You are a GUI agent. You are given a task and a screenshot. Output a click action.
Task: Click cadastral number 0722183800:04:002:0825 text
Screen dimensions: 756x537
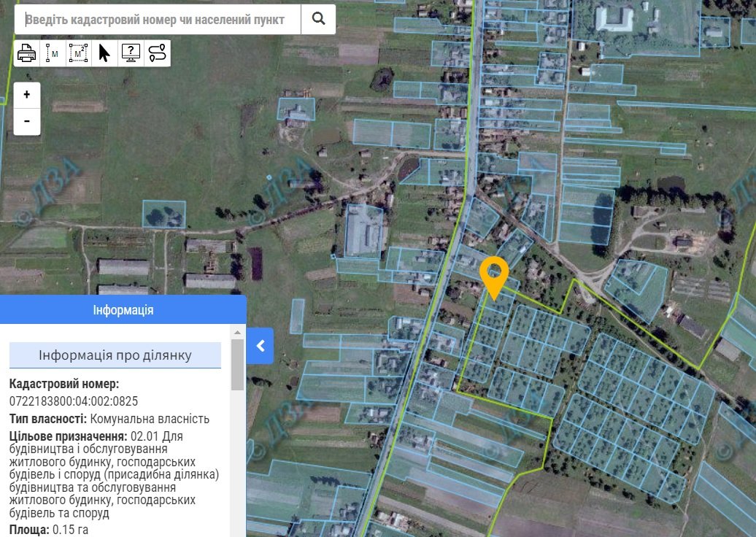(x=74, y=401)
